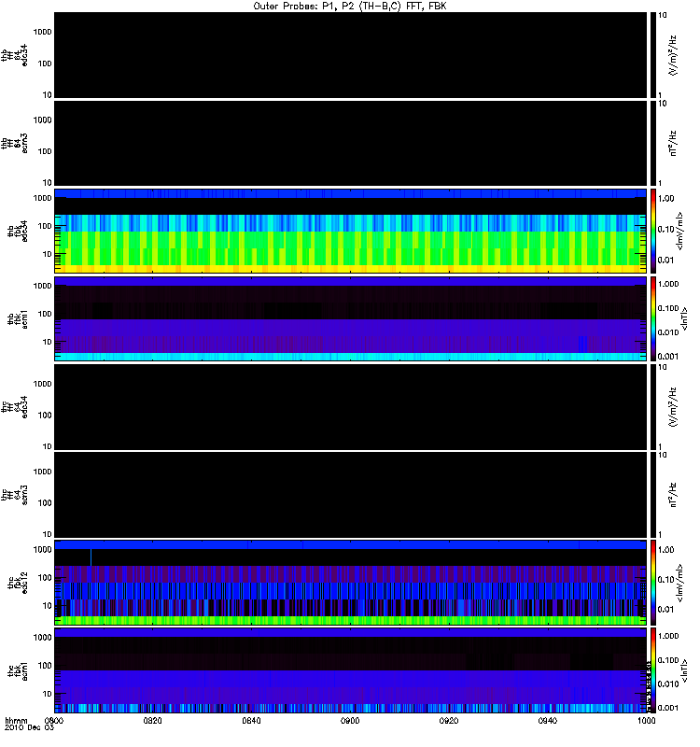Screen dimensions: 700x747
Task: Click the 0.01 color scale value of thb fbk edc34
Action: (666, 261)
